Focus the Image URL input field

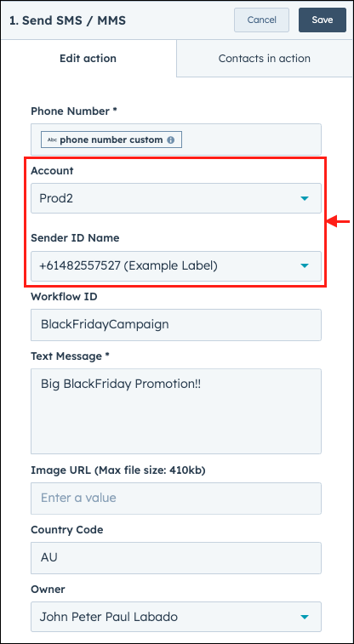coord(176,498)
